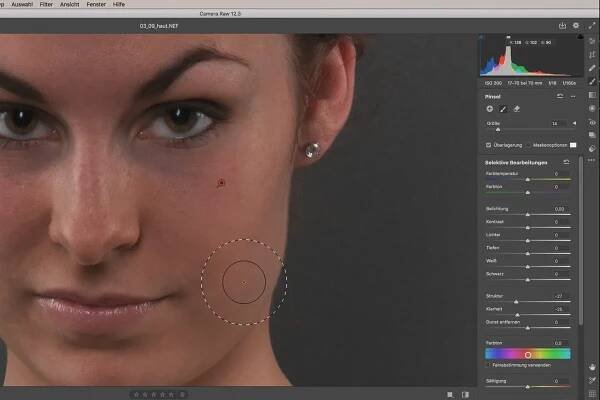Select the Hand tool icon
The height and width of the screenshot is (400, 600).
pyautogui.click(x=593, y=367)
